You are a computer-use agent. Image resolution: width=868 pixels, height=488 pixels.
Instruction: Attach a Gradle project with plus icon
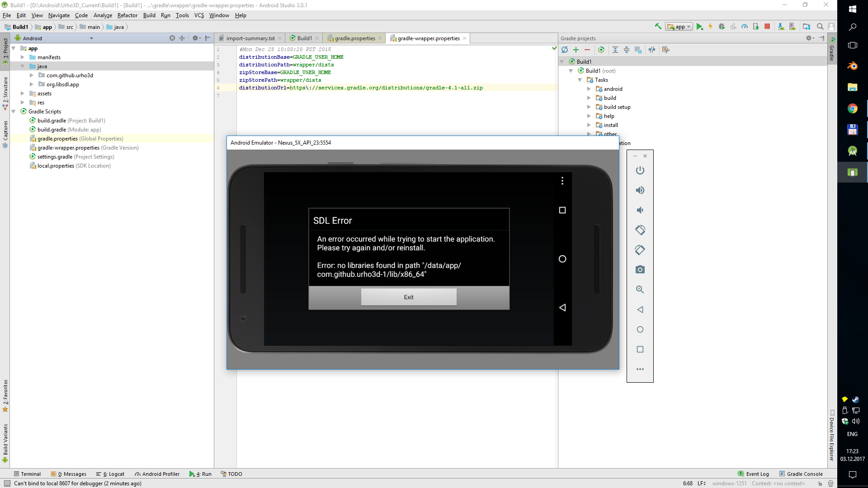point(576,50)
